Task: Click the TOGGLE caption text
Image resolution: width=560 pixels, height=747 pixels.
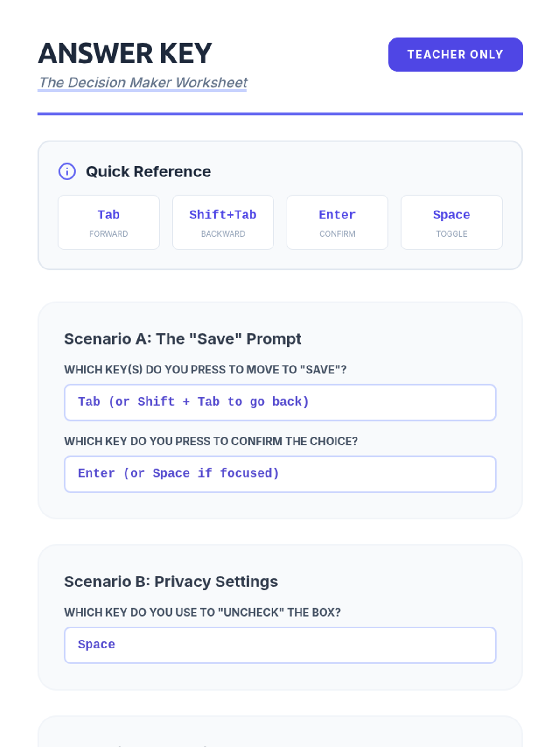Action: click(x=451, y=234)
